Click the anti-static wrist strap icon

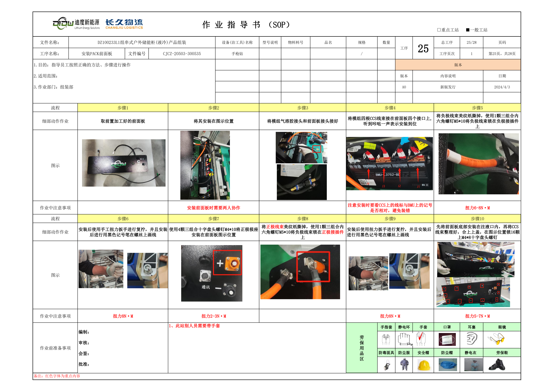404,339
